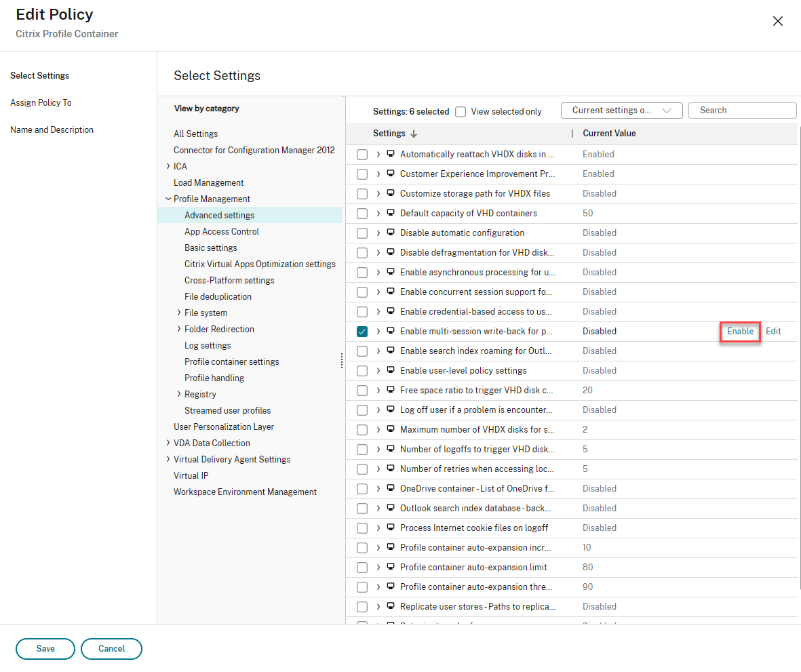
Task: Check the View selected only checkbox
Action: [461, 111]
